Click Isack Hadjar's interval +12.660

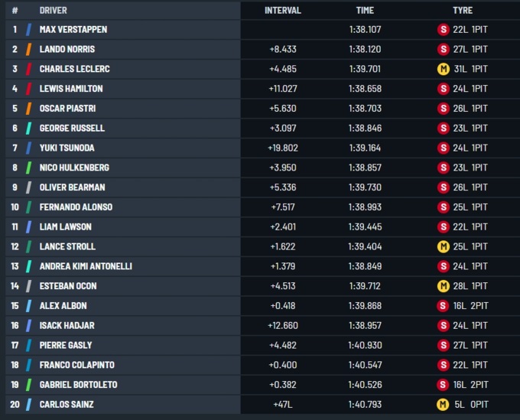pyautogui.click(x=283, y=326)
